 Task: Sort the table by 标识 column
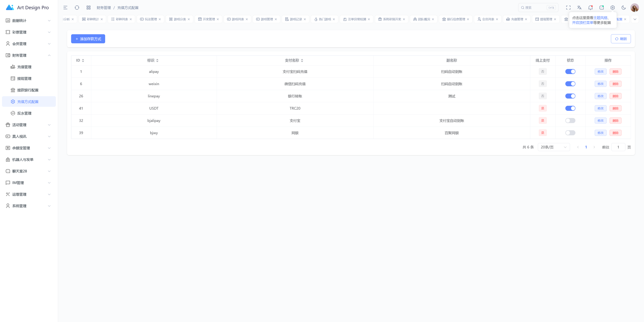click(157, 60)
